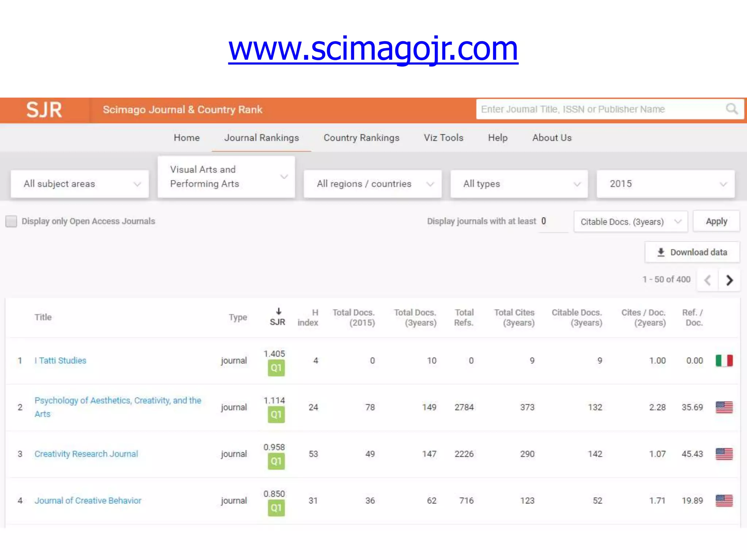The width and height of the screenshot is (747, 560).
Task: Open the All regions / countries dropdown
Action: [x=372, y=184]
